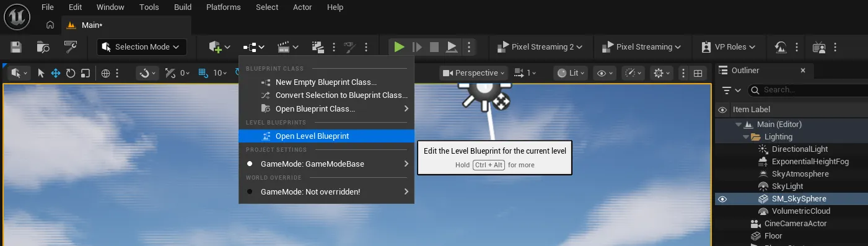The width and height of the screenshot is (868, 246).
Task: Open the Content Browser folder-search icon
Action: [x=43, y=47]
